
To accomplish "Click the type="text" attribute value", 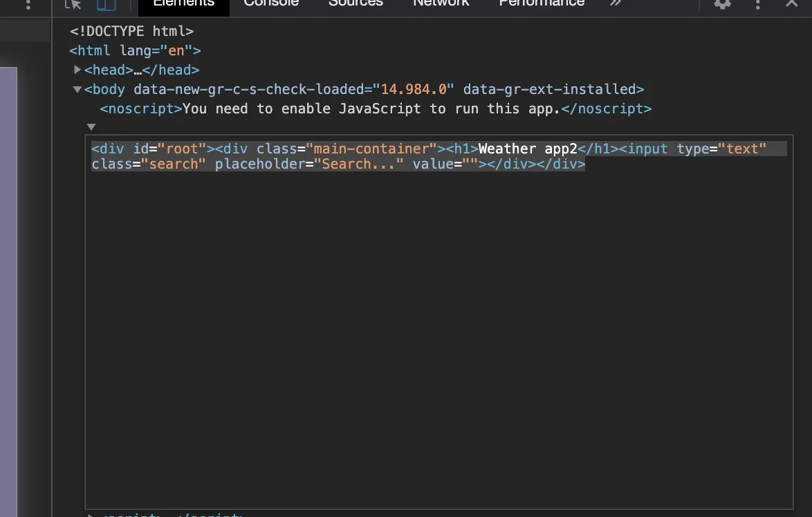I will tap(741, 149).
